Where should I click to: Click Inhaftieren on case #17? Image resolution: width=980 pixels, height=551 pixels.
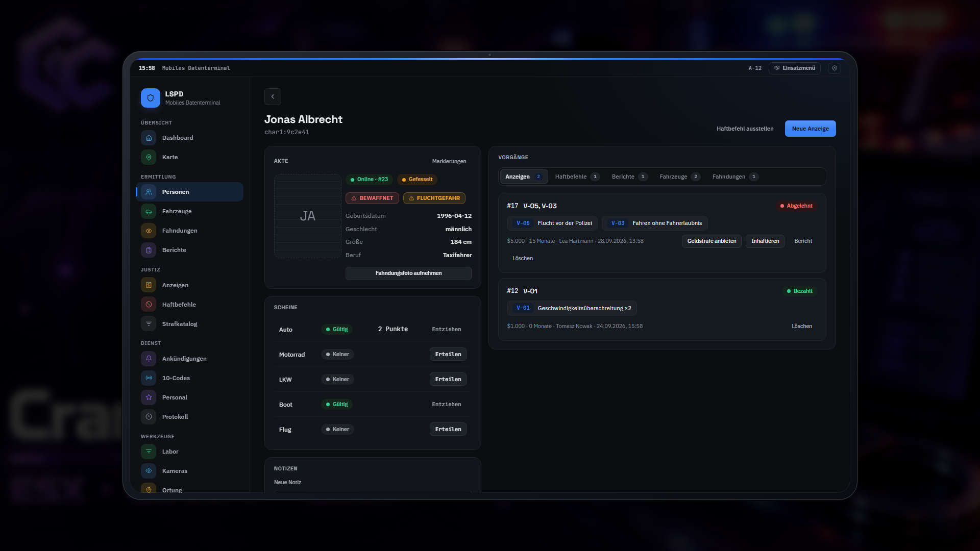coord(765,241)
